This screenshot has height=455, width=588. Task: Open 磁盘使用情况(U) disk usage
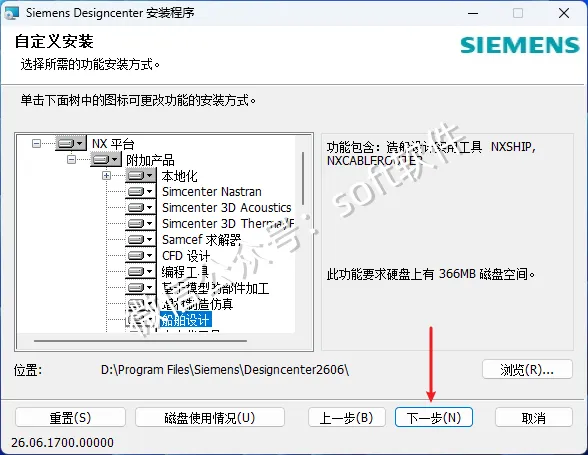[x=210, y=417]
